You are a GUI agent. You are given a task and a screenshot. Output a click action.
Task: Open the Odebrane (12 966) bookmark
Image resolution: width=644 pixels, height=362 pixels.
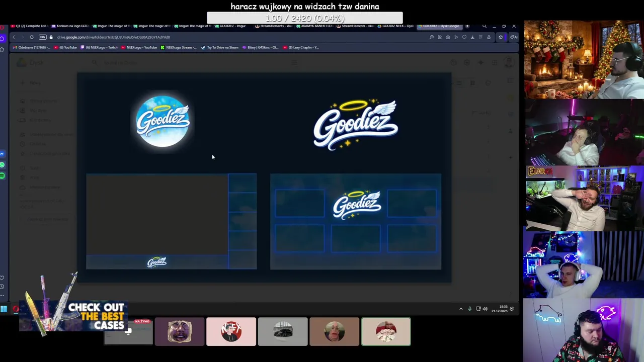point(32,47)
